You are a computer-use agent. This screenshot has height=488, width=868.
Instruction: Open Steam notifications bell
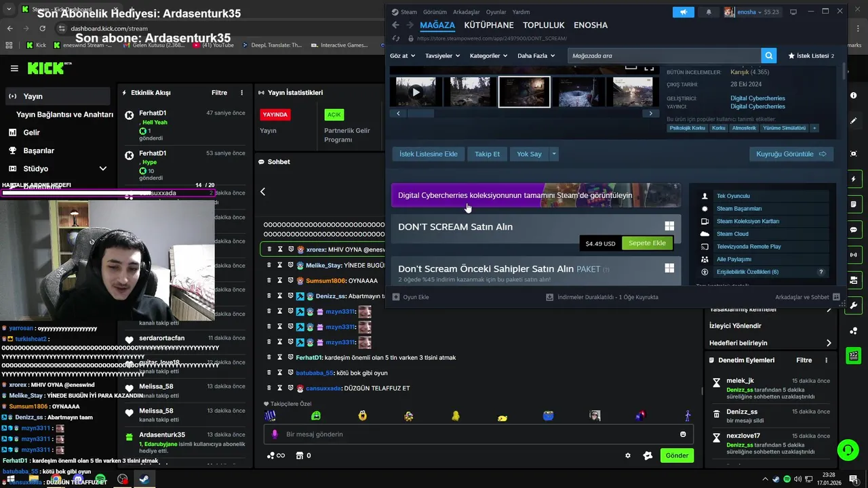coord(709,12)
